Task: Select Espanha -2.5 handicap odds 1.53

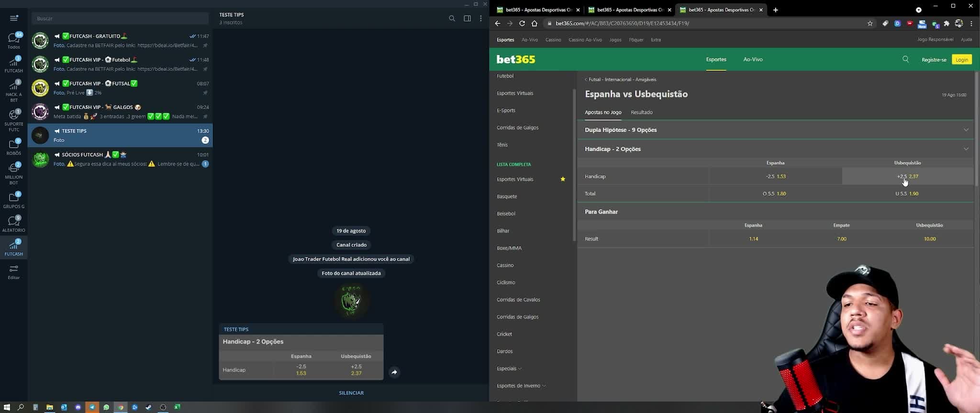Action: [775, 176]
